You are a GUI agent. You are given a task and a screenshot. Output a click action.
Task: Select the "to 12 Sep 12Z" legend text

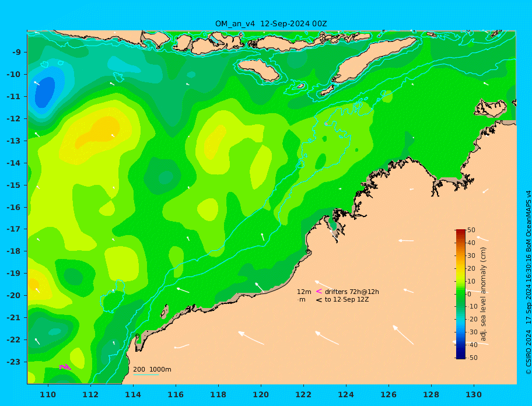pyautogui.click(x=346, y=299)
